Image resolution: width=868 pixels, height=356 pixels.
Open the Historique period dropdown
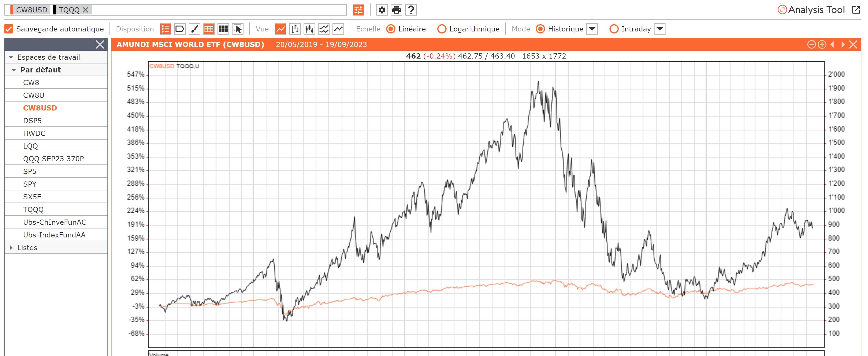click(592, 29)
